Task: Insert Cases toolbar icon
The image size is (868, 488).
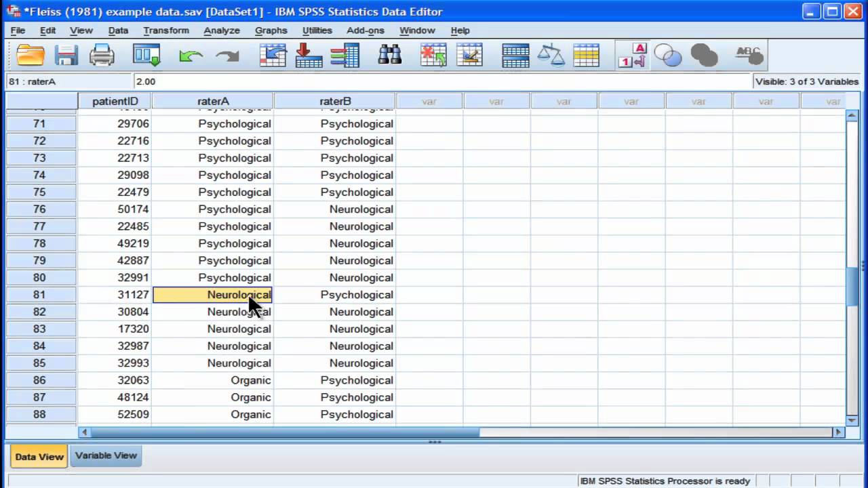Action: pos(434,55)
